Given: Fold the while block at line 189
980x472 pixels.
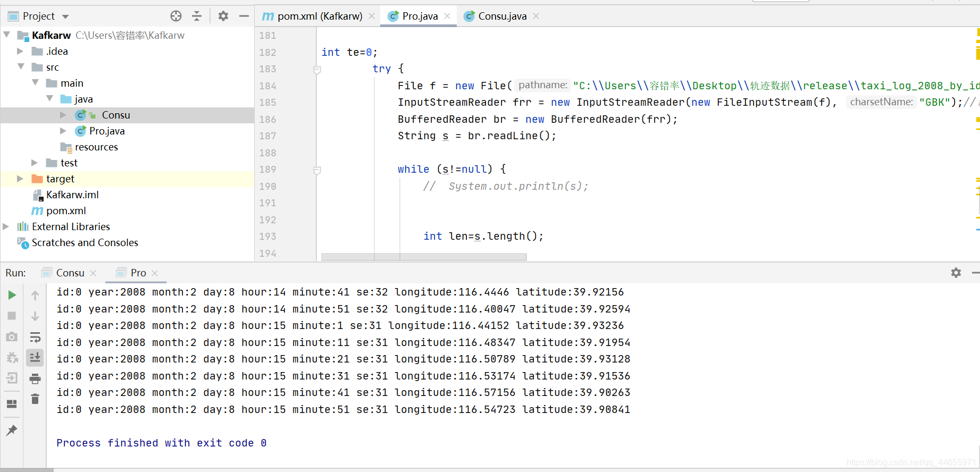Looking at the screenshot, I should tap(317, 170).
